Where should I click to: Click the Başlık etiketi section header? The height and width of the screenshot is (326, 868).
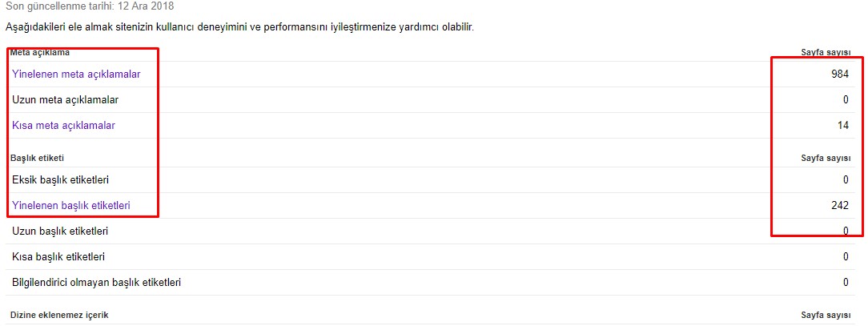point(37,159)
